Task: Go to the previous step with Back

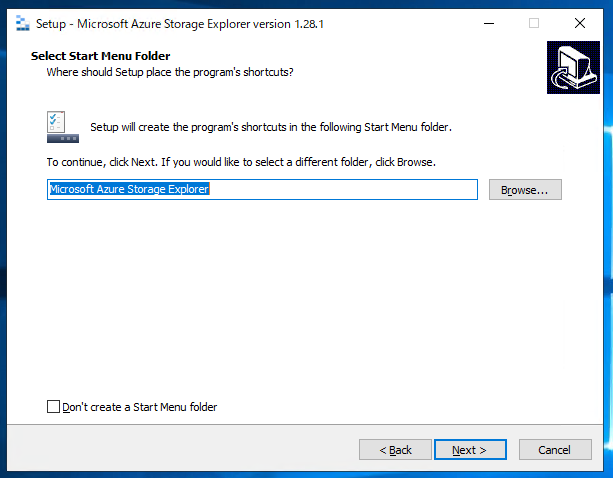Action: tap(395, 449)
